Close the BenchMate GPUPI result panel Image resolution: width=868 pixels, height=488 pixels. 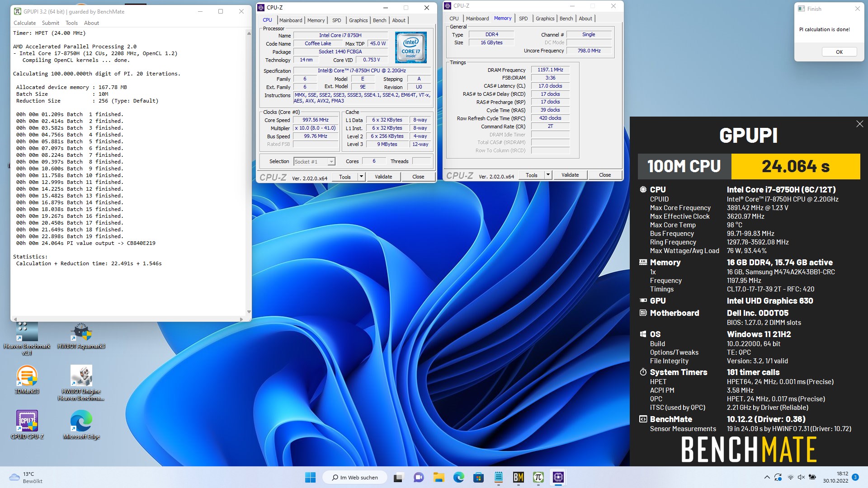coord(859,124)
